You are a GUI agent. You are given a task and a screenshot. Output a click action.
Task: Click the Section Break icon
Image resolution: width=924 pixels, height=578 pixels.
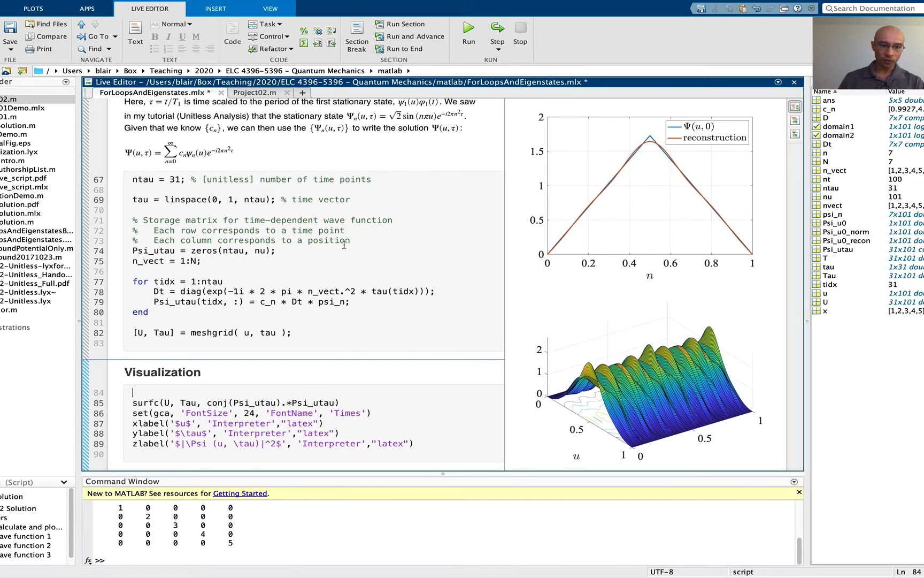[x=357, y=28]
